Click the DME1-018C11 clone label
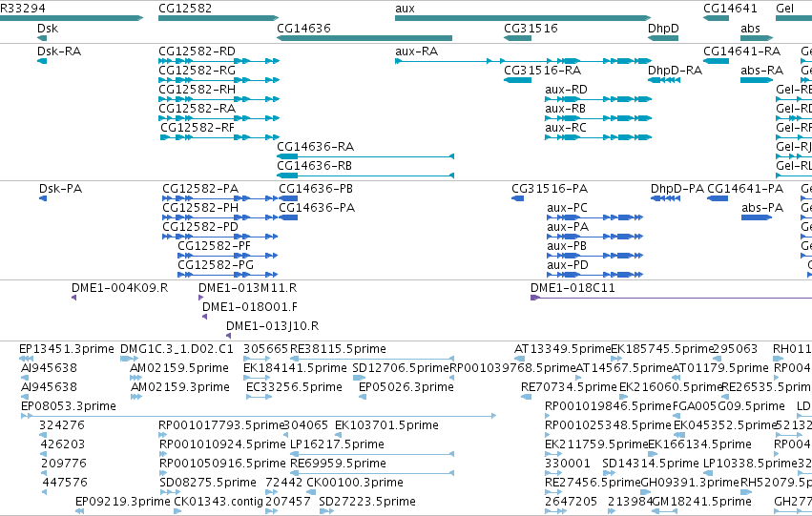Image resolution: width=812 pixels, height=516 pixels. pos(573,288)
